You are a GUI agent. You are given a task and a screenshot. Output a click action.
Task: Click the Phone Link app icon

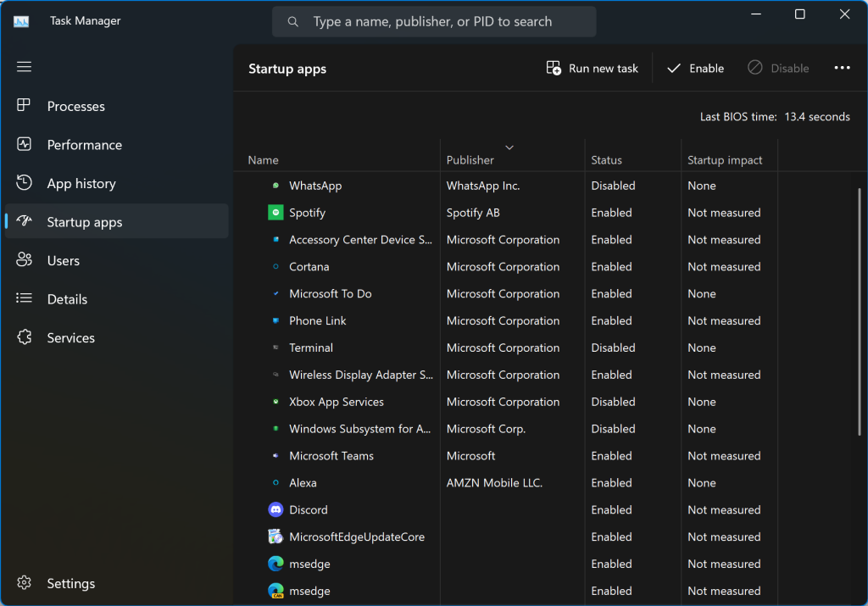[275, 321]
